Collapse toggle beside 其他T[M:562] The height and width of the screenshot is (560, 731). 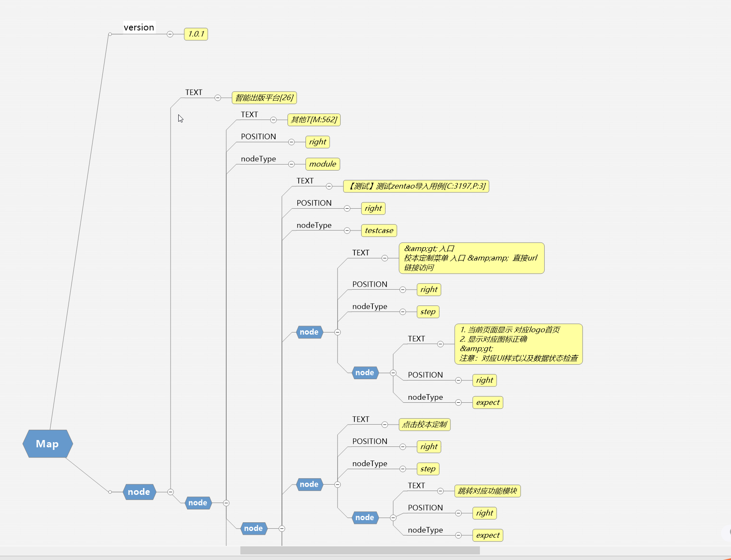[273, 120]
